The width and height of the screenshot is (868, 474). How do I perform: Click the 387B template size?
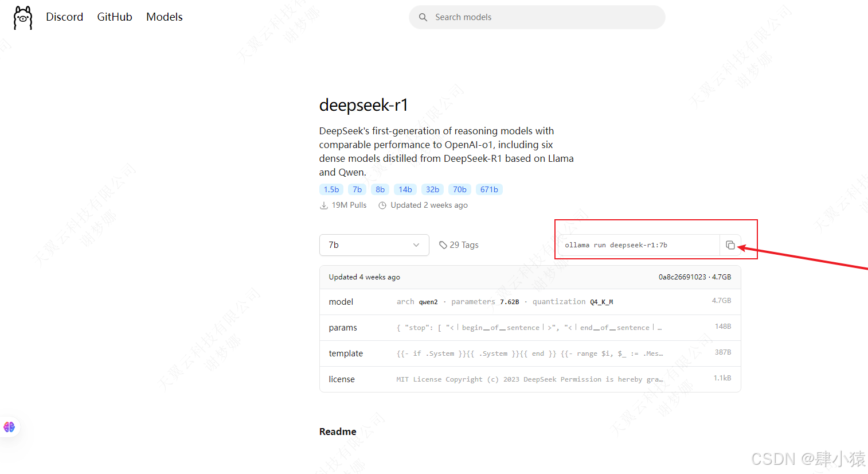pos(723,352)
